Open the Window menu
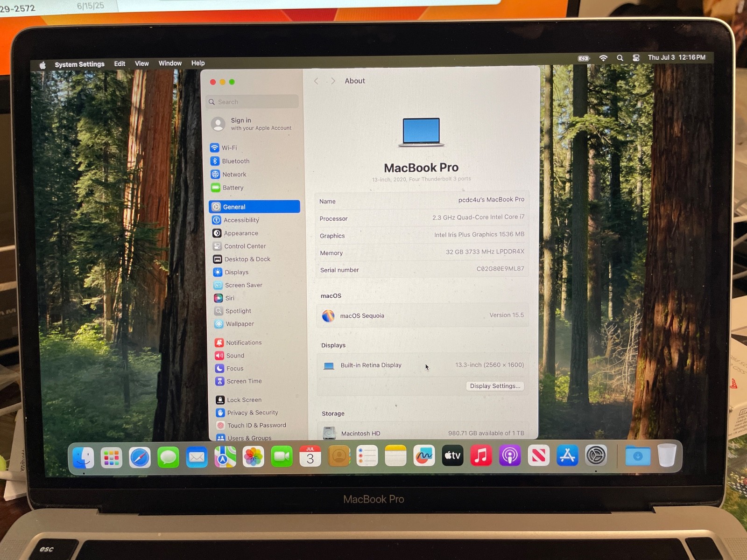 coord(170,63)
